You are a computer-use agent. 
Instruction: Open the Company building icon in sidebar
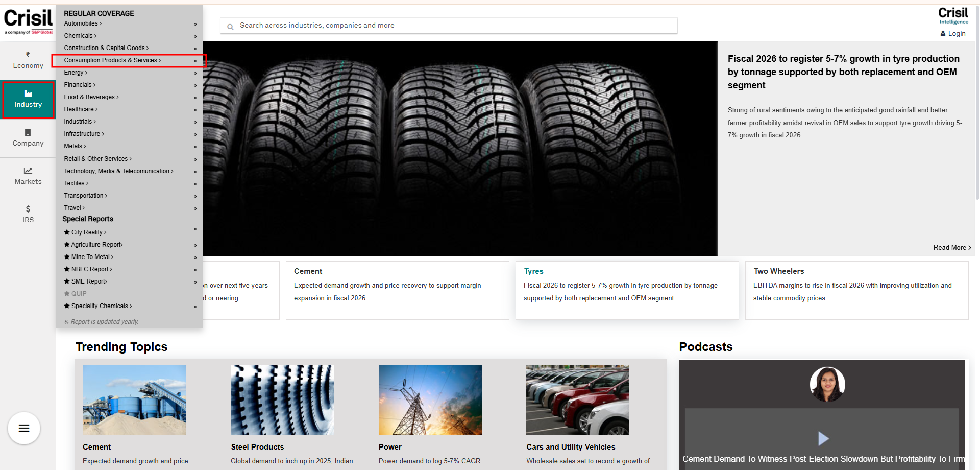tap(28, 132)
